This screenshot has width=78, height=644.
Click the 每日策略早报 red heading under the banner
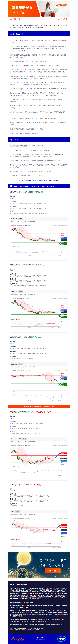pos(15,19)
